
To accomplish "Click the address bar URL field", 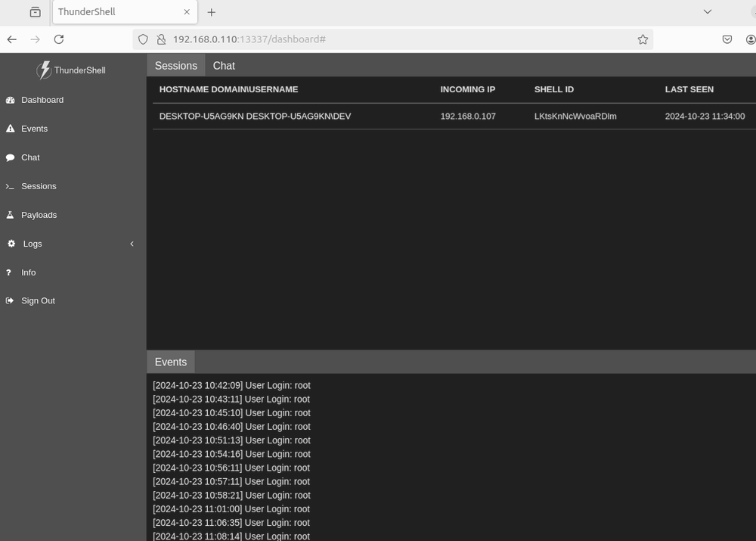I will pos(393,39).
